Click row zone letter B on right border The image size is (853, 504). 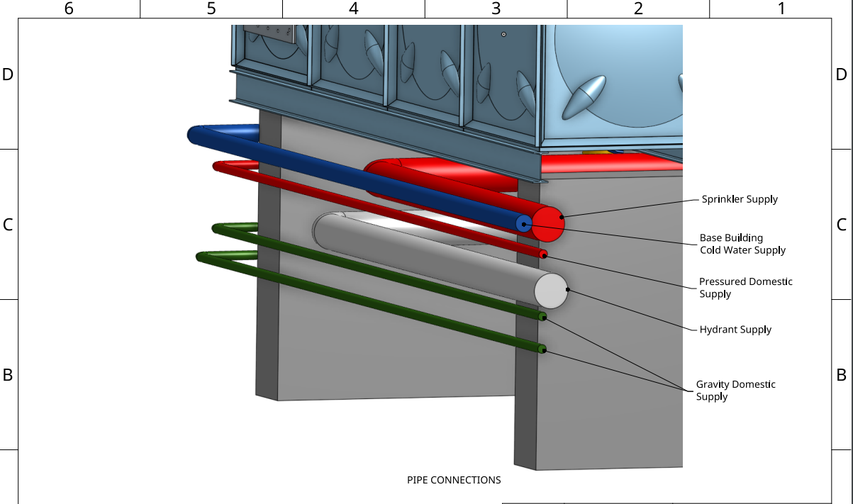tap(842, 375)
